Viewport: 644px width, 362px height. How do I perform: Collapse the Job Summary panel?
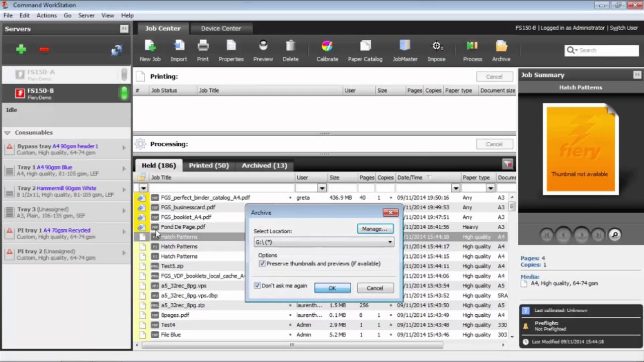click(637, 74)
